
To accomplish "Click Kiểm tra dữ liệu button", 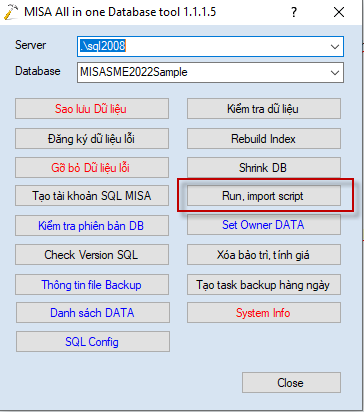I will [264, 109].
